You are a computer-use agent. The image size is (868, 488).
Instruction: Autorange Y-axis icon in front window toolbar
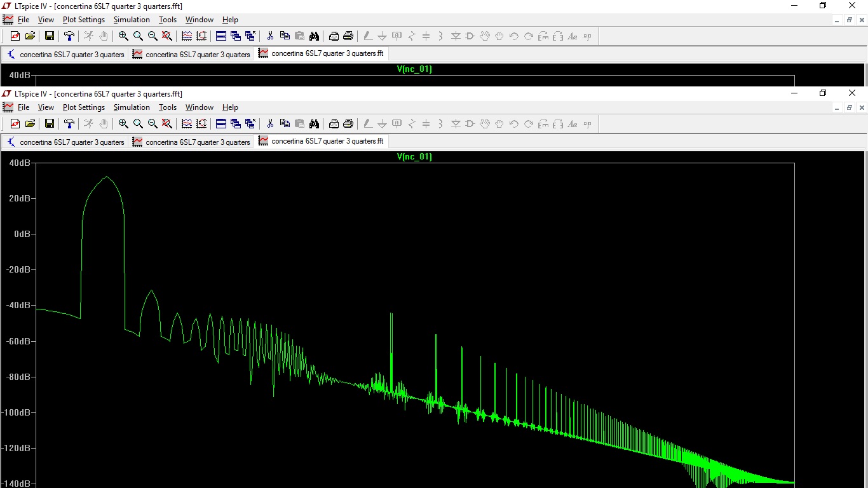201,124
